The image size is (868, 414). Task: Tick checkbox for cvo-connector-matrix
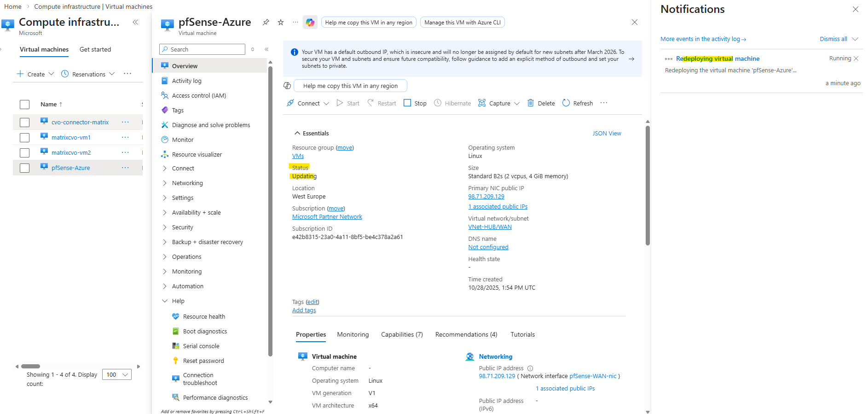coord(25,122)
